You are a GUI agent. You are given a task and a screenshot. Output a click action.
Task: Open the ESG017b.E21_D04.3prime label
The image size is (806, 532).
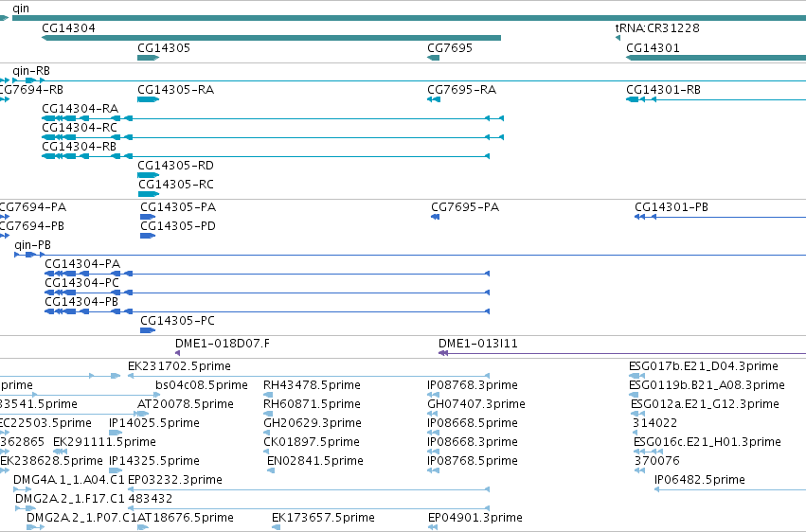[704, 366]
